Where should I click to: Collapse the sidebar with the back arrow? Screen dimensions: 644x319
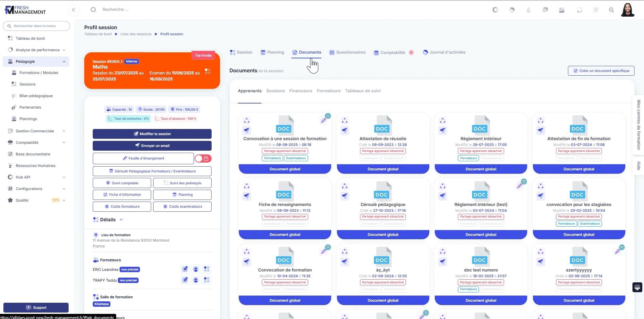pos(74,10)
